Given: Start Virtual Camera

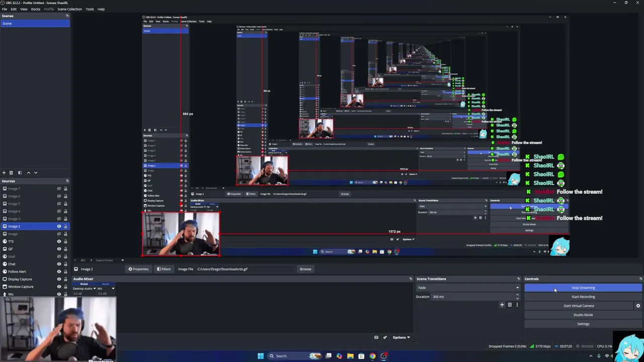Looking at the screenshot, I should (x=579, y=306).
